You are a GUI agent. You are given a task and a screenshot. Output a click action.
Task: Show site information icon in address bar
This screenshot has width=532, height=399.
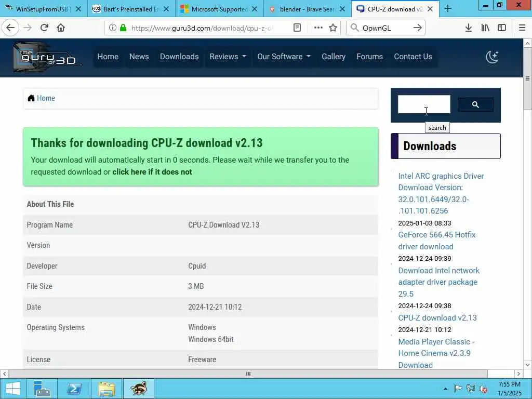click(112, 28)
